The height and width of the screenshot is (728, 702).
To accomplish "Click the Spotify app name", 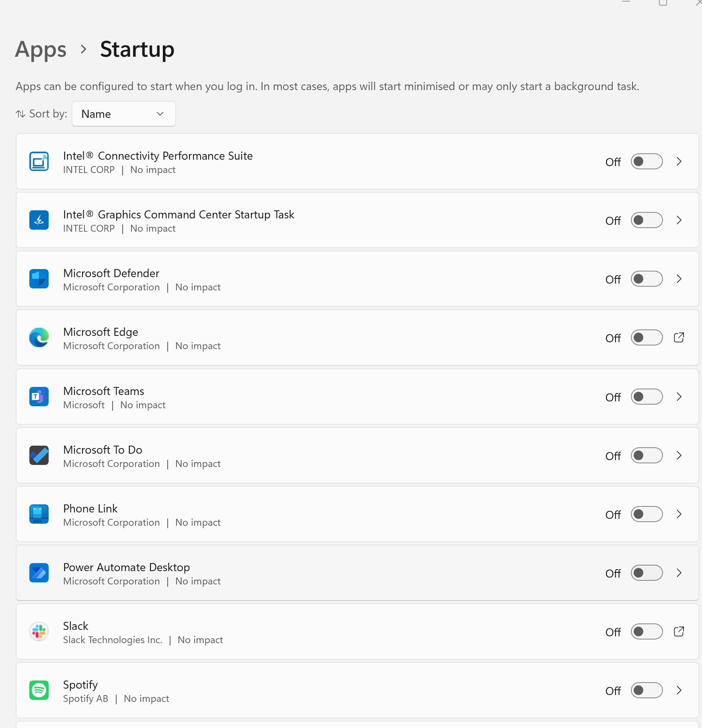I will click(80, 685).
